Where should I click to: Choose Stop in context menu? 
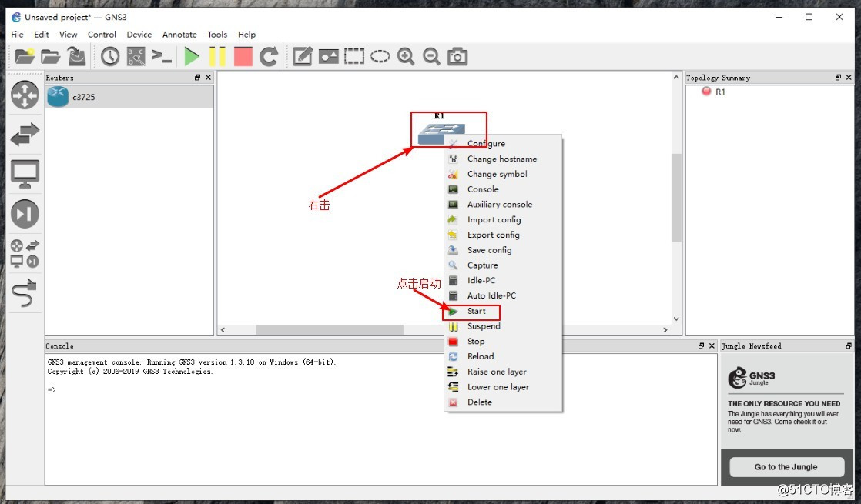502,341
